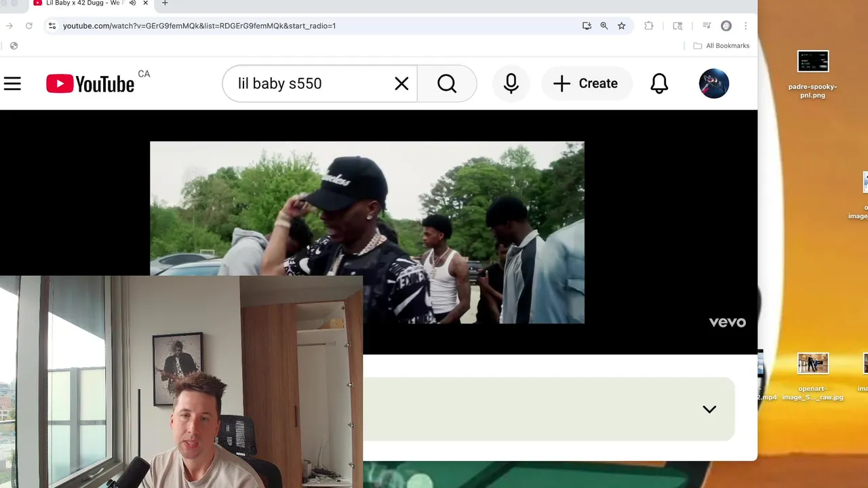This screenshot has width=868, height=488.
Task: Open the Chrome profile avatar
Action: click(726, 26)
